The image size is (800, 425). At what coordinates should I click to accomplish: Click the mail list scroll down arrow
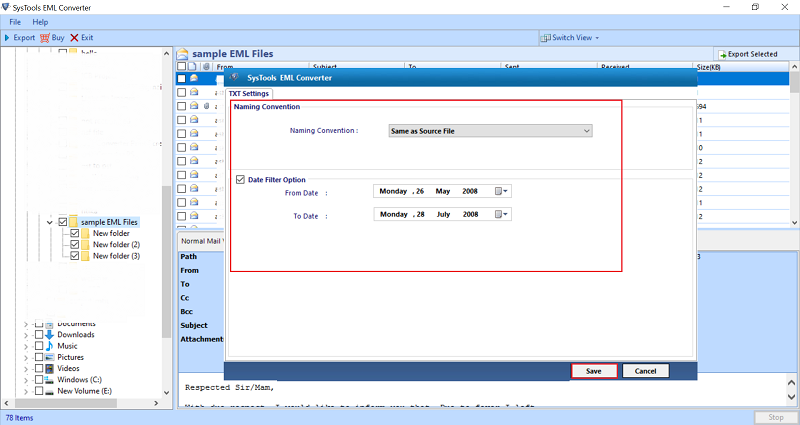point(794,223)
